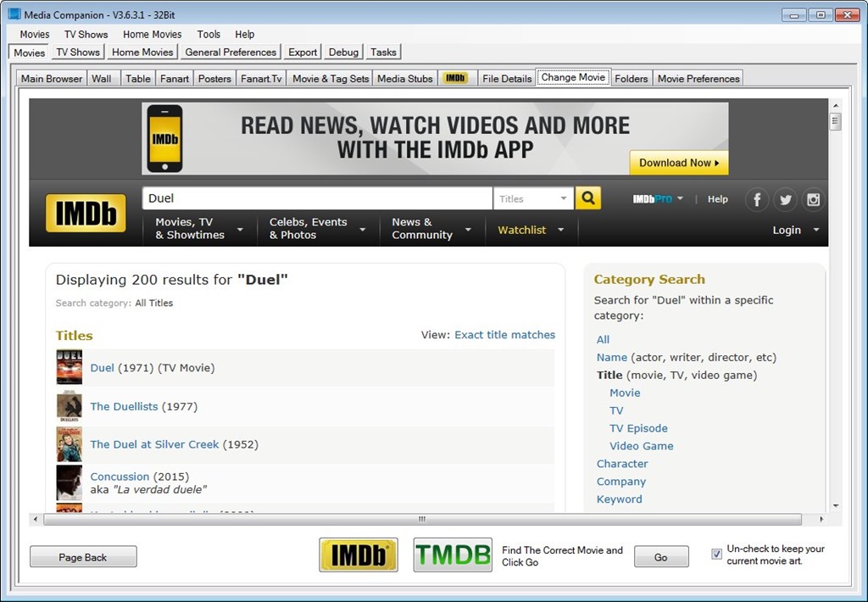The height and width of the screenshot is (602, 868).
Task: Click the IMDb Help link in the header
Action: (x=717, y=198)
